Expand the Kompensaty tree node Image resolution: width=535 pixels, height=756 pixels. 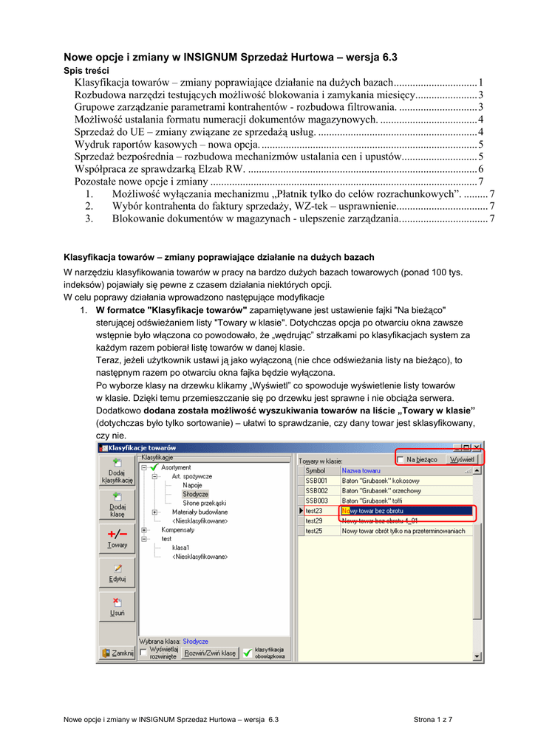pos(143,530)
